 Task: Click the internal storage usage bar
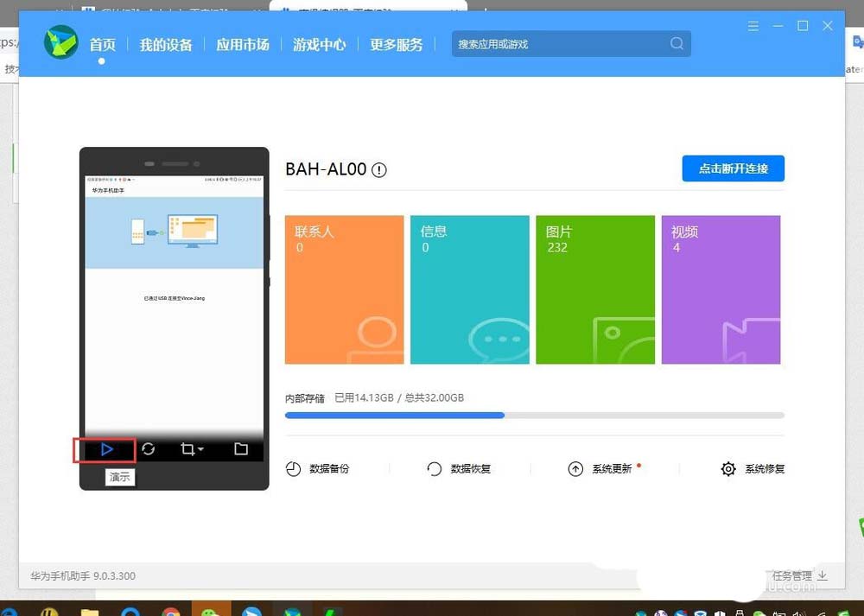pyautogui.click(x=535, y=416)
